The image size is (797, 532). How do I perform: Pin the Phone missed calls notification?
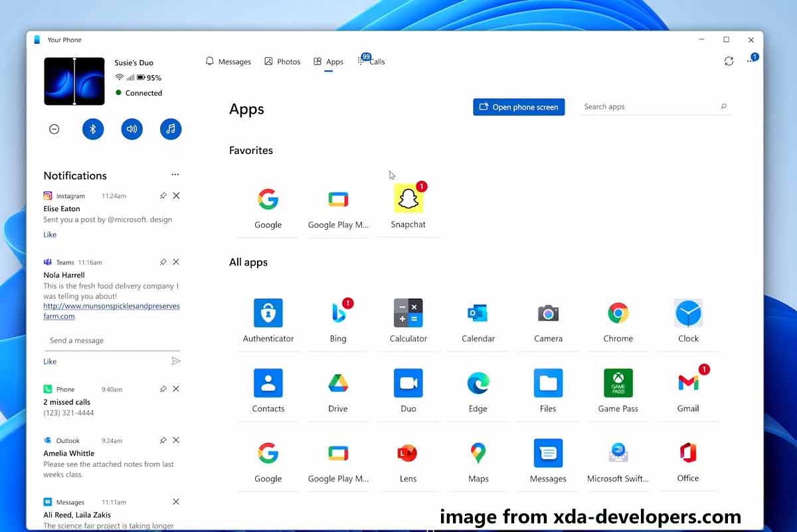tap(163, 389)
